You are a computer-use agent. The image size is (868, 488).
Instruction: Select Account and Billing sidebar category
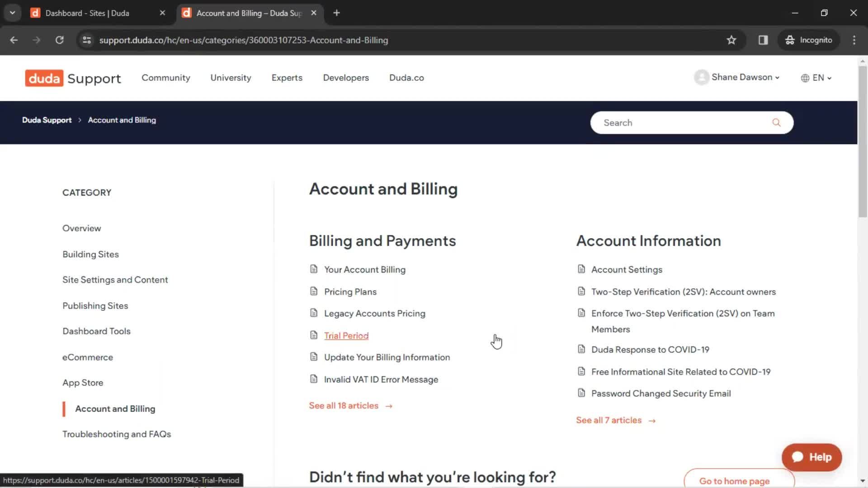[x=115, y=408]
